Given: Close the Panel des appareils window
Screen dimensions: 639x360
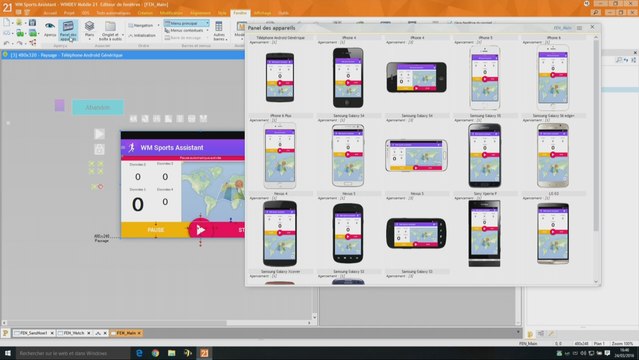Looking at the screenshot, I should pyautogui.click(x=593, y=27).
